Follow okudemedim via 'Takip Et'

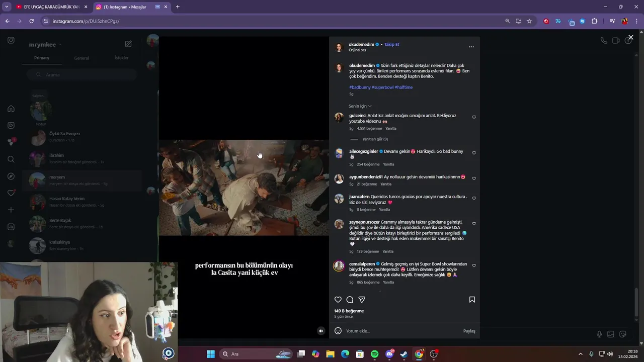point(391,44)
